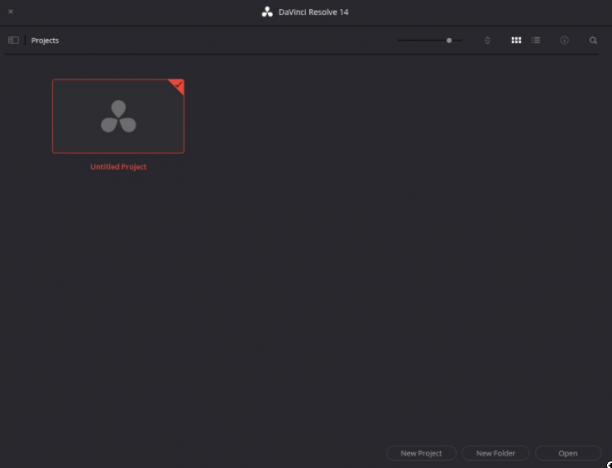Click the right end of the thumbnail size slider track
The height and width of the screenshot is (468, 612).
pyautogui.click(x=461, y=40)
